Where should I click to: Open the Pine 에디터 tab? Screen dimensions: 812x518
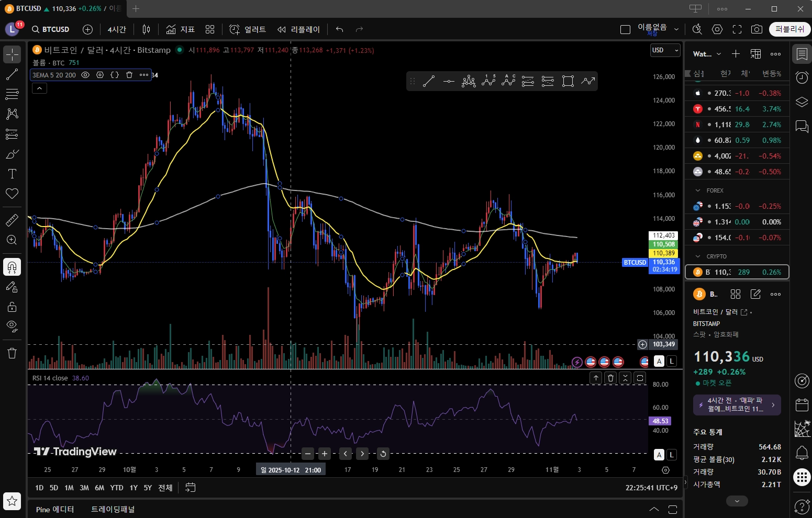click(55, 509)
